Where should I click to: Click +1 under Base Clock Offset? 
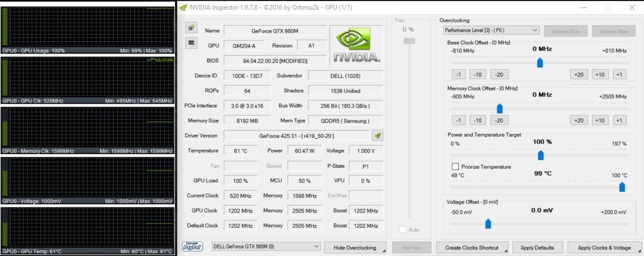[619, 74]
